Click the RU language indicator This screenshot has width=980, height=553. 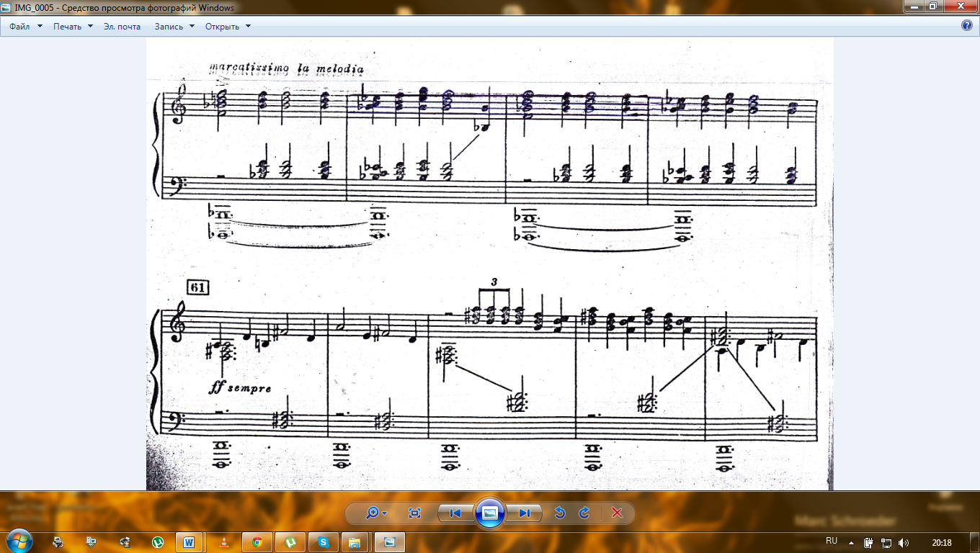(832, 540)
